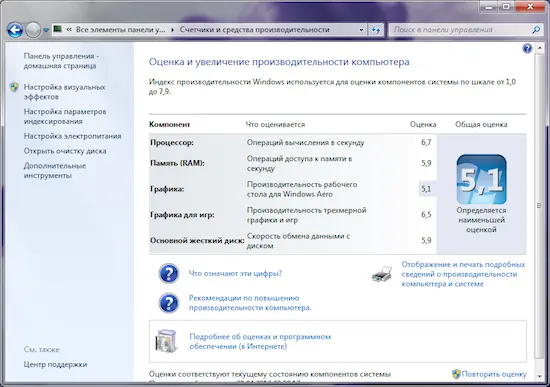Click question icon beside 'Что означают эти цифры?'

[169, 273]
